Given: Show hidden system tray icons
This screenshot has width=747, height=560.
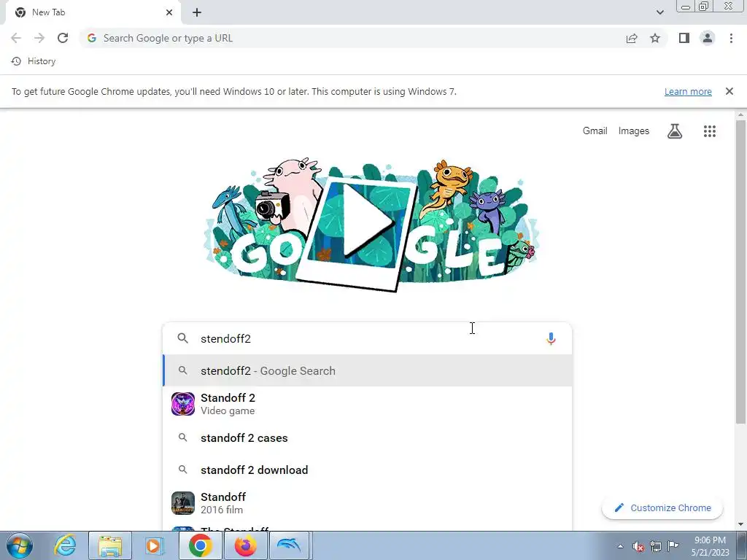Looking at the screenshot, I should tap(620, 546).
